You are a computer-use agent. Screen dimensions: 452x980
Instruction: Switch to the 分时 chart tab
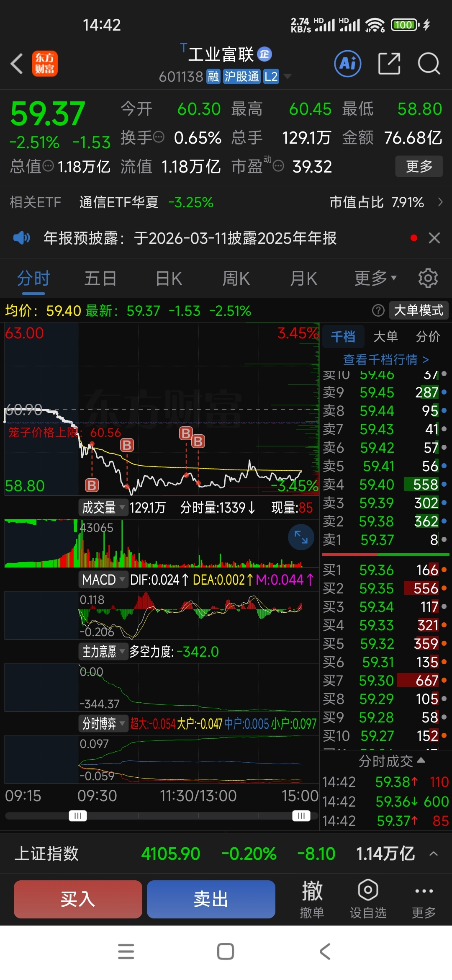[33, 278]
